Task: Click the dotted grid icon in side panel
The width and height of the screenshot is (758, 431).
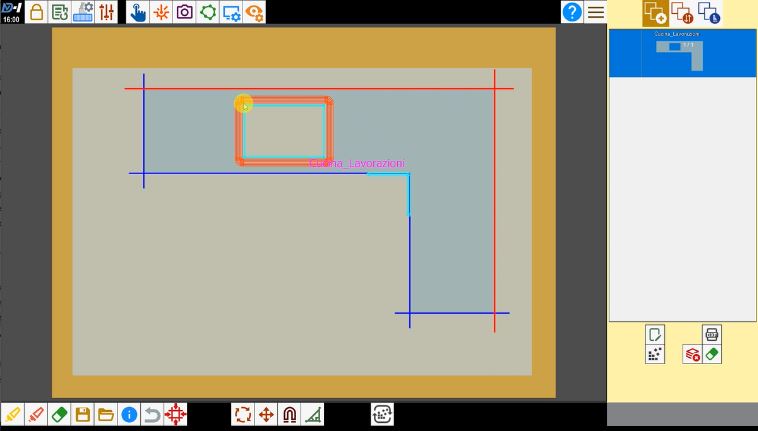Action: pyautogui.click(x=655, y=354)
